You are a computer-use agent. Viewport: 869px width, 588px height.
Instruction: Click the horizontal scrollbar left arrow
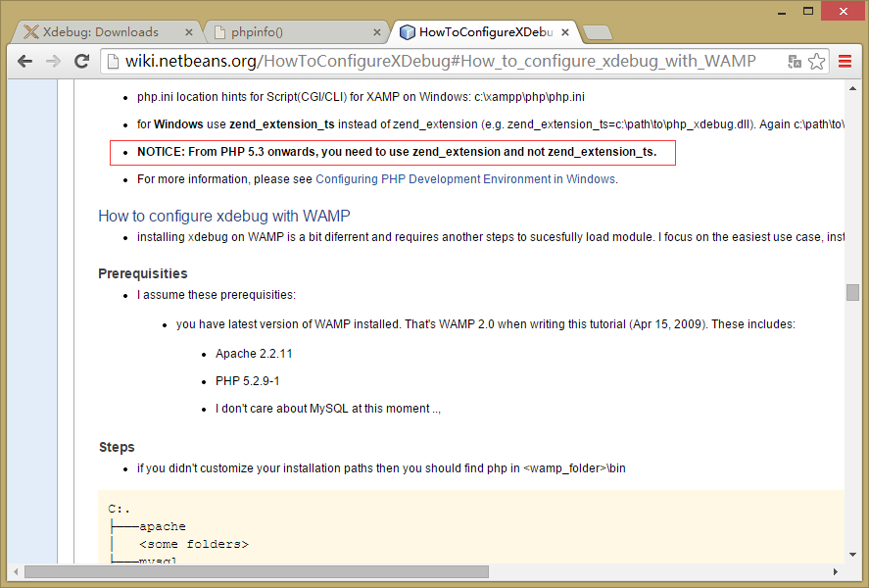(16, 571)
